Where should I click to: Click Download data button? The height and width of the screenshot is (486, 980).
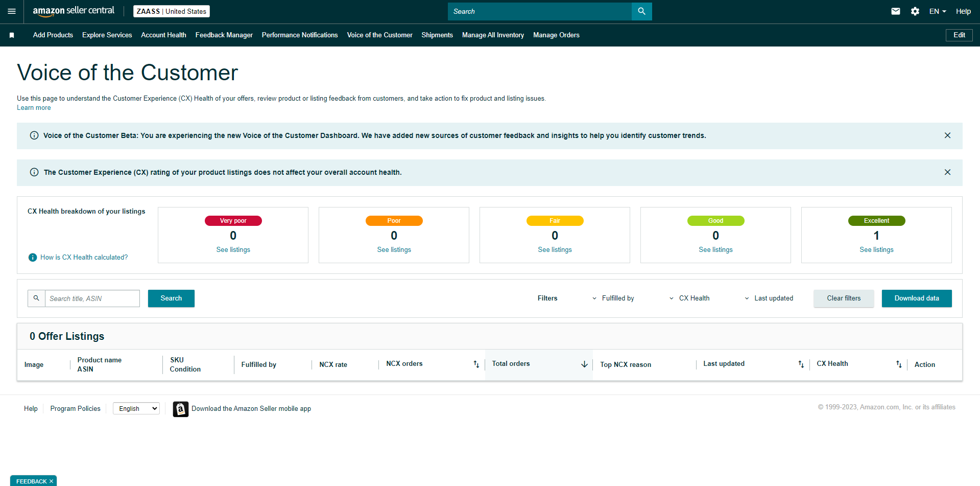[x=917, y=298]
